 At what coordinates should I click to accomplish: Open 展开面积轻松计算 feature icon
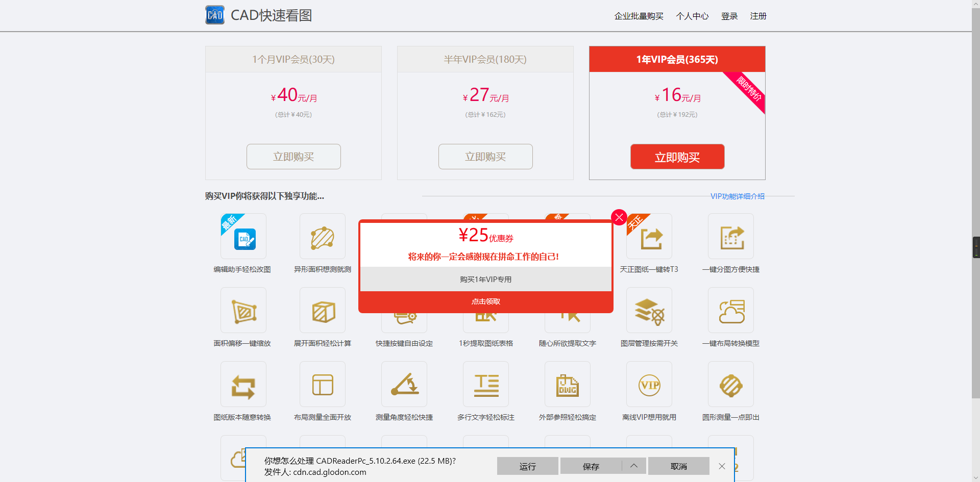[323, 310]
